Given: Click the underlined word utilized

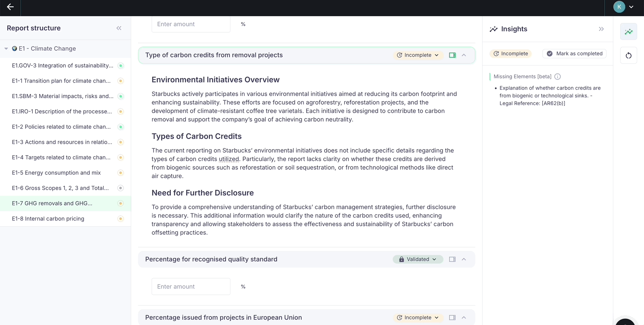Looking at the screenshot, I should point(229,159).
